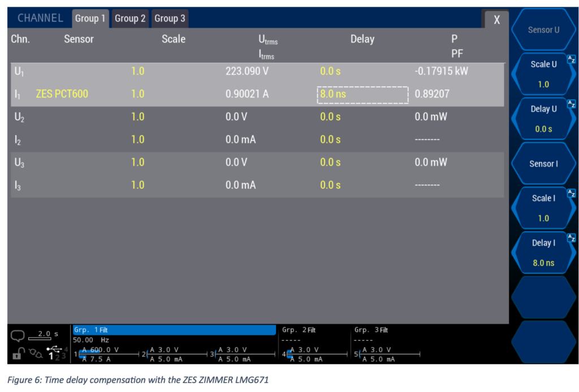The height and width of the screenshot is (392, 579).
Task: Select the Delay I soft key
Action: pos(543,252)
